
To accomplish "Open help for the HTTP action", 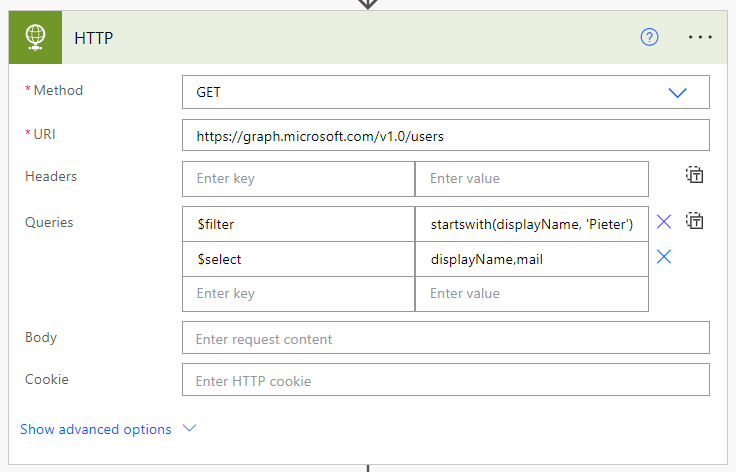I will 649,37.
